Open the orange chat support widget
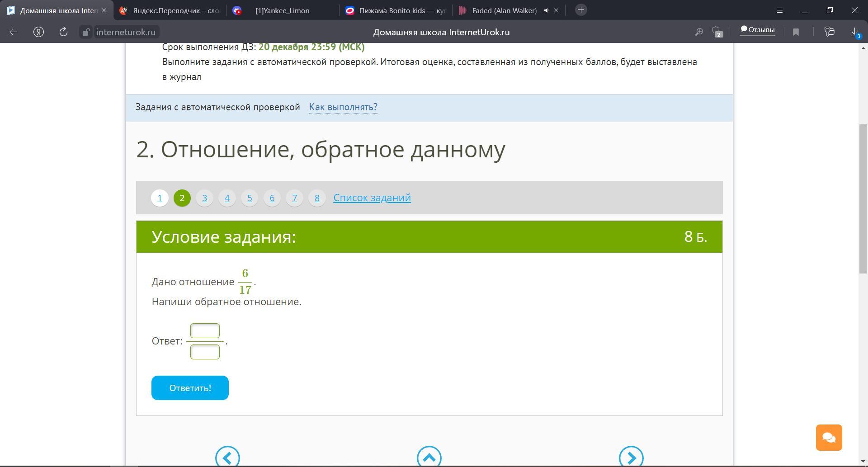This screenshot has height=467, width=868. pyautogui.click(x=829, y=437)
